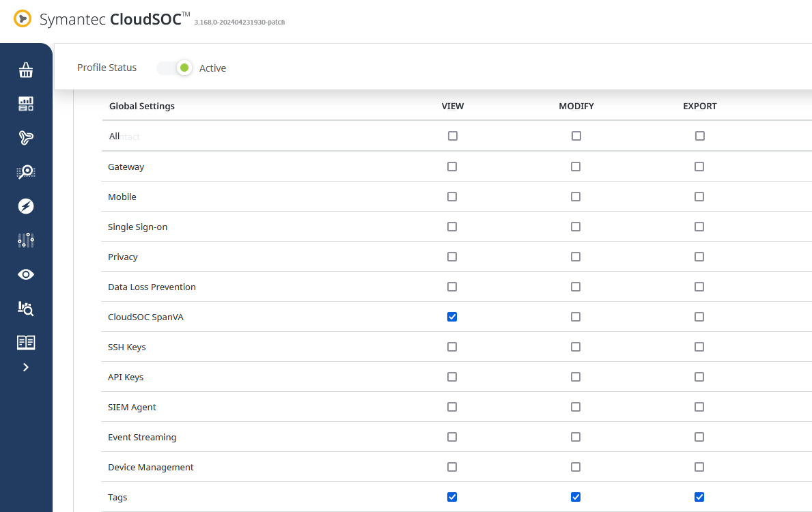Check the View box for SIEM Agent
This screenshot has width=812, height=512.
click(452, 407)
